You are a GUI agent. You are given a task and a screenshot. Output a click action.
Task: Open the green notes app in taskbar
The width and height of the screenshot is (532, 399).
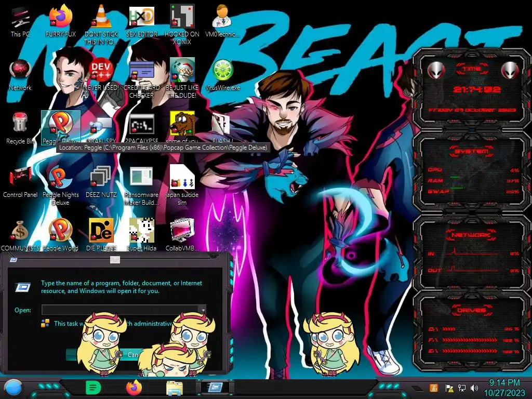(94, 388)
